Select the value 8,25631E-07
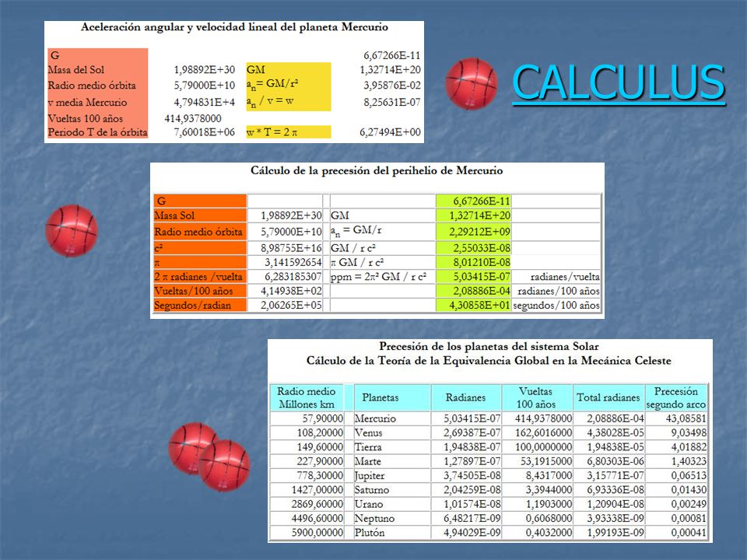 (392, 102)
